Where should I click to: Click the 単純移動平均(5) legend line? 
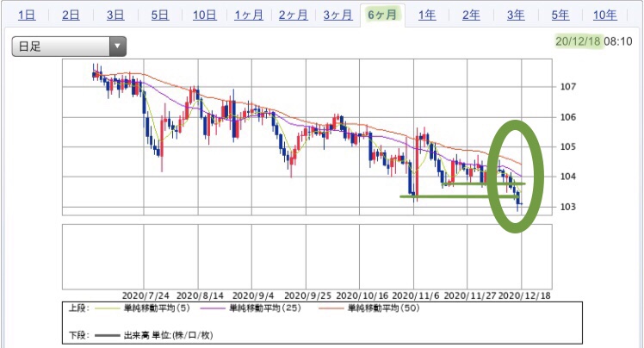click(108, 308)
